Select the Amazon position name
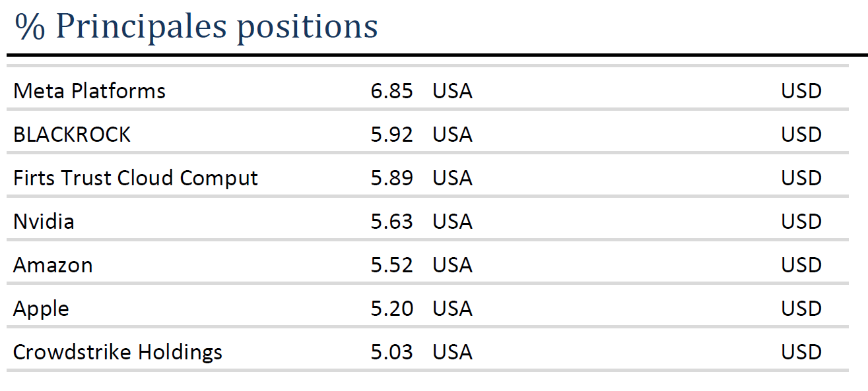This screenshot has height=391, width=868. tap(53, 264)
